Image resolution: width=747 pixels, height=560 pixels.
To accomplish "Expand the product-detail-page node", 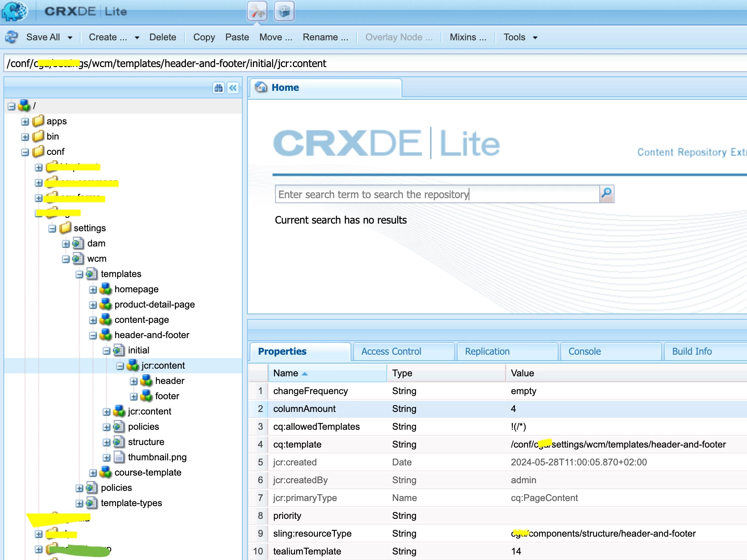I will (93, 305).
